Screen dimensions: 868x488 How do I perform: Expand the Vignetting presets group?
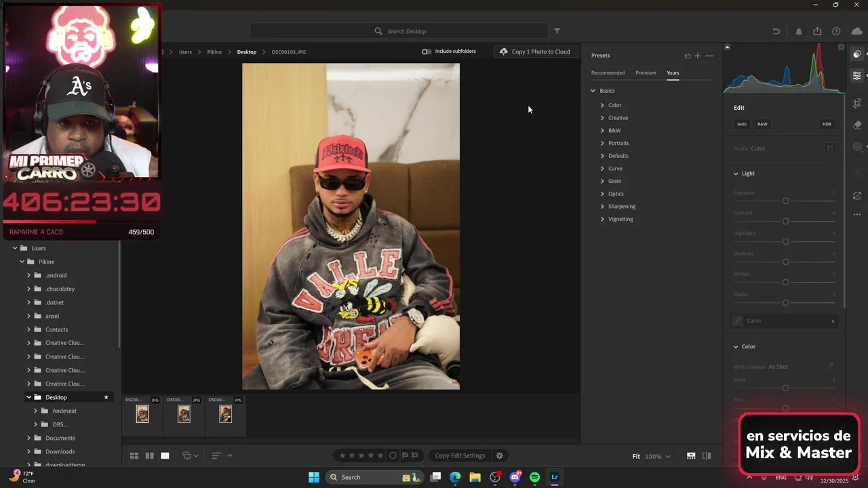pos(602,219)
